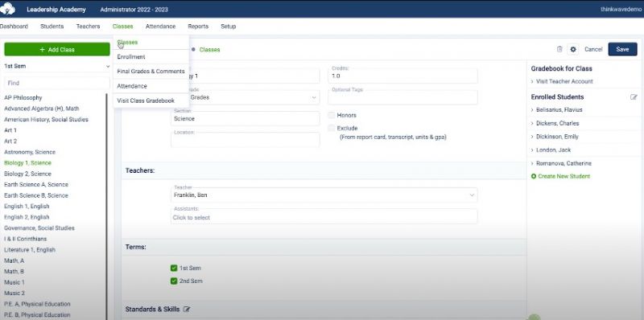The width and height of the screenshot is (644, 320).
Task: Click the Section field containing Science
Action: tap(246, 118)
